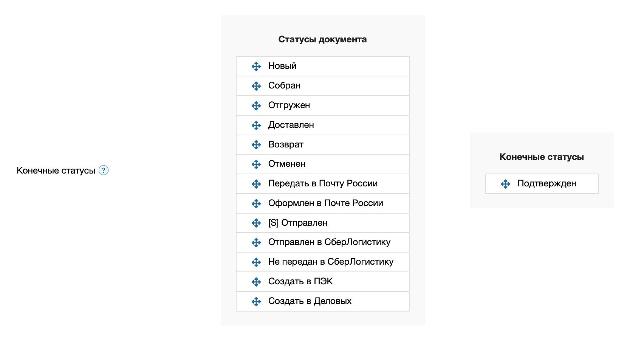This screenshot has height=338, width=644.
Task: Click the move icon beside Создать в Деловых
Action: point(256,302)
